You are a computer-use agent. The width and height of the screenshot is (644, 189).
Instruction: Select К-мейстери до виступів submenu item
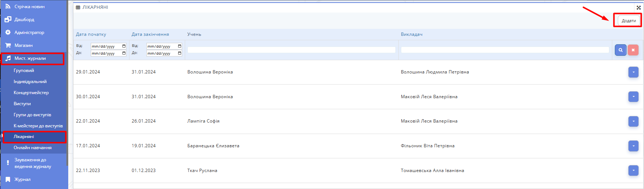pyautogui.click(x=38, y=126)
